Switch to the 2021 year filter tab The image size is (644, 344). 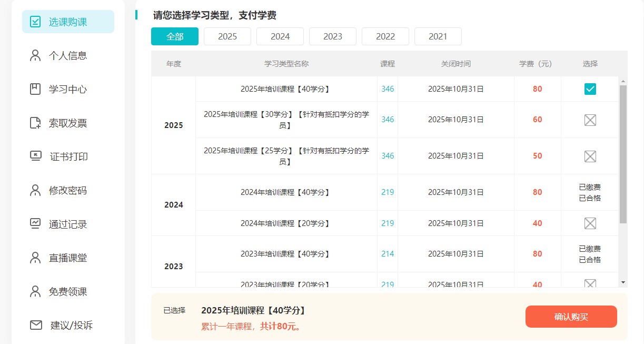[438, 36]
